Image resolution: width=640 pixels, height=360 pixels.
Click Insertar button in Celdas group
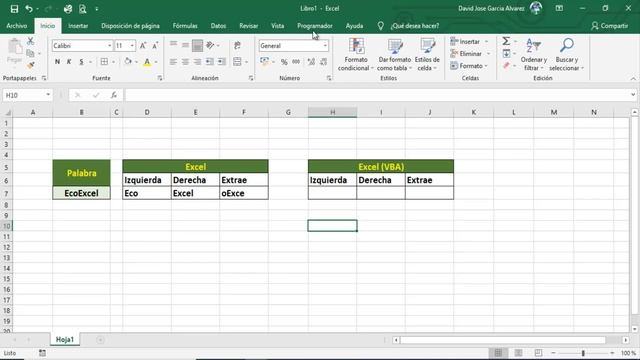(x=469, y=42)
